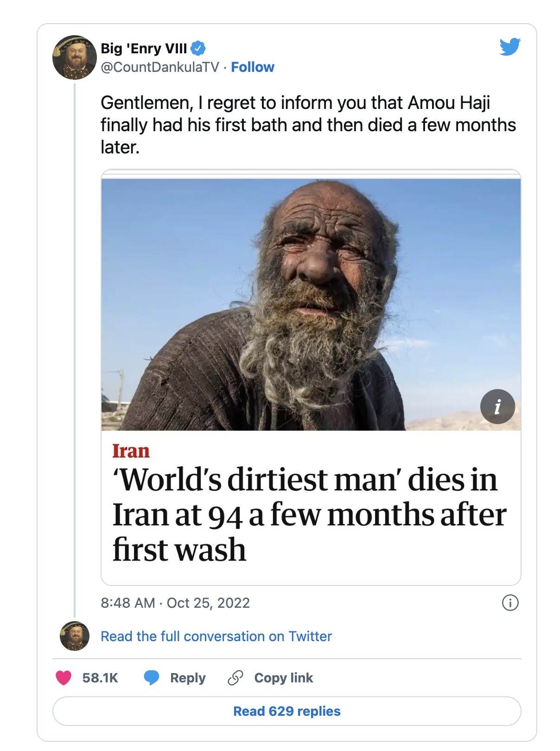Click the blue verified badge

point(198,48)
